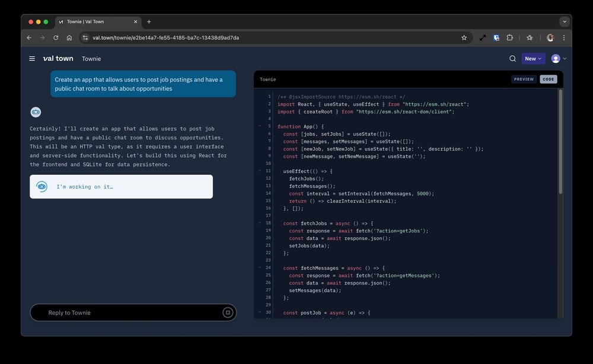Switch to the PREVIEW tab
The width and height of the screenshot is (593, 364).
[x=524, y=79]
